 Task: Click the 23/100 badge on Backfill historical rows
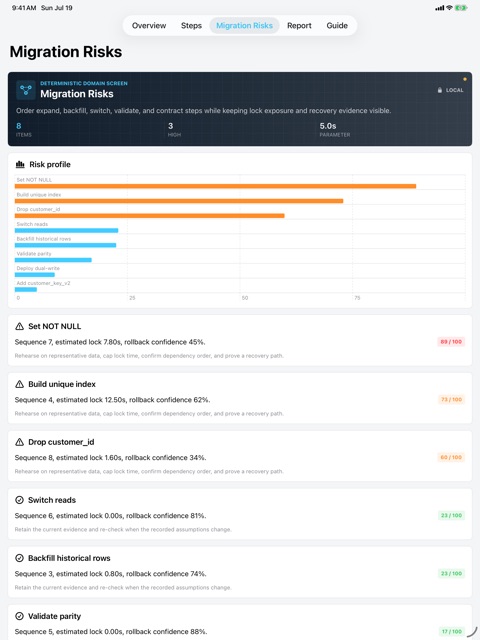[451, 573]
